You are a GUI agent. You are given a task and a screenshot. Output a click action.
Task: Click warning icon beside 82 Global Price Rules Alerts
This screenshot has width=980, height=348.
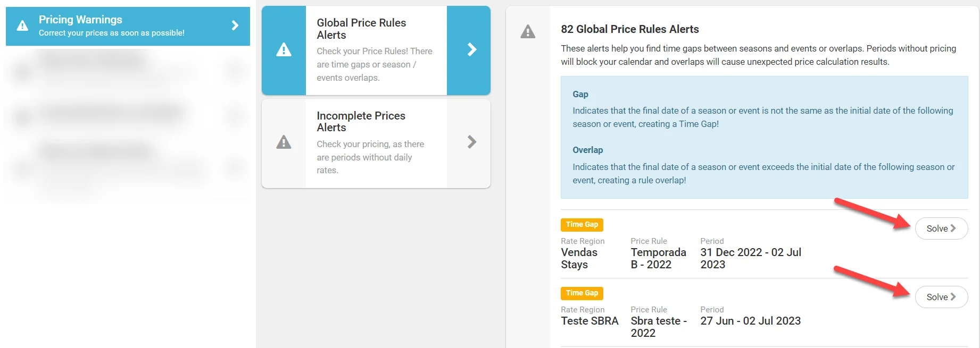pos(528,32)
